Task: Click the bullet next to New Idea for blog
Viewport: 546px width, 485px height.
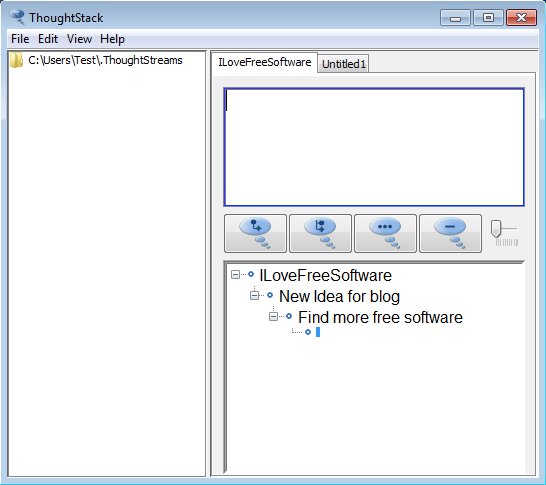Action: point(270,296)
